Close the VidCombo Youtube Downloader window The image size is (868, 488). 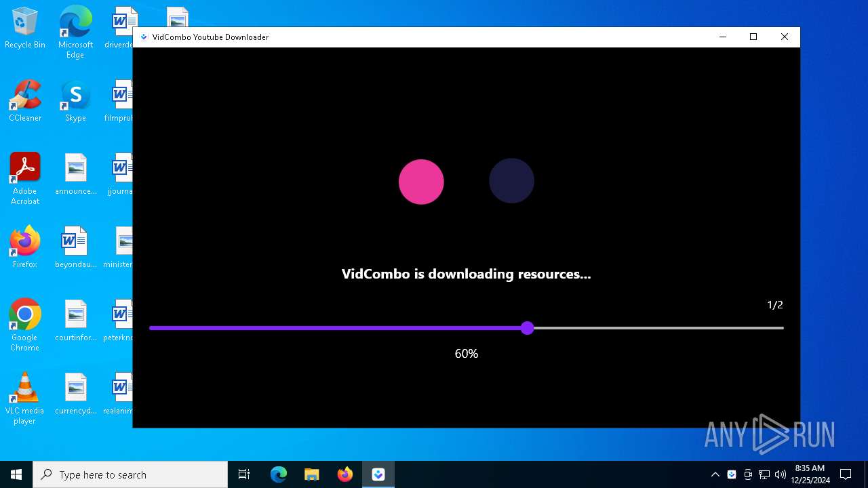click(x=785, y=37)
